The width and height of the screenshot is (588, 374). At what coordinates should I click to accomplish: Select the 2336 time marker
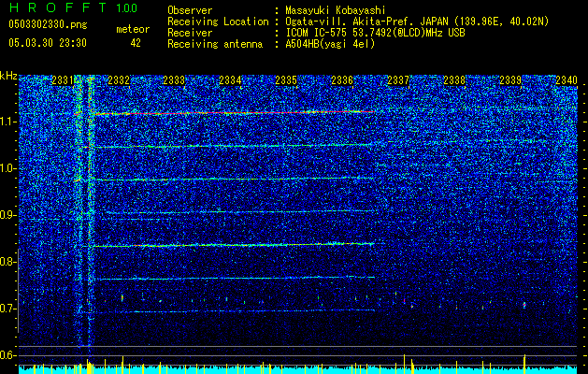[x=342, y=80]
